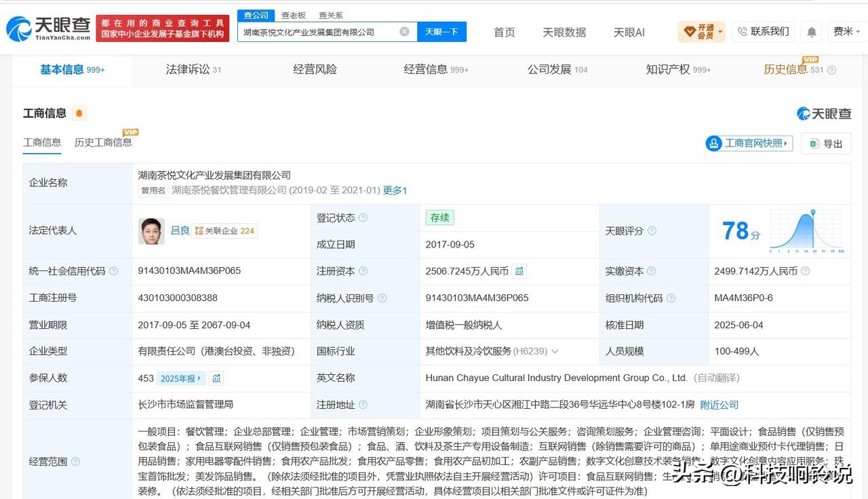
Task: Open the 公司发展 tab
Action: click(557, 69)
